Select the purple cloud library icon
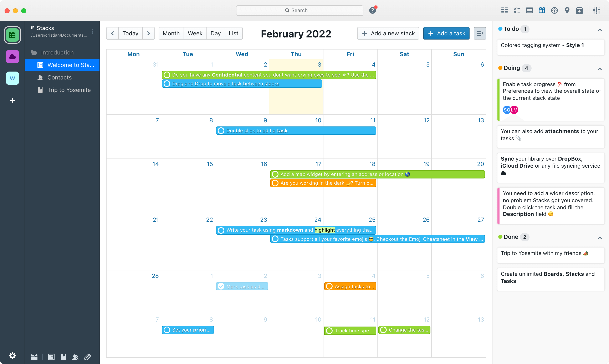Screen dimensions: 609x364 pyautogui.click(x=12, y=57)
